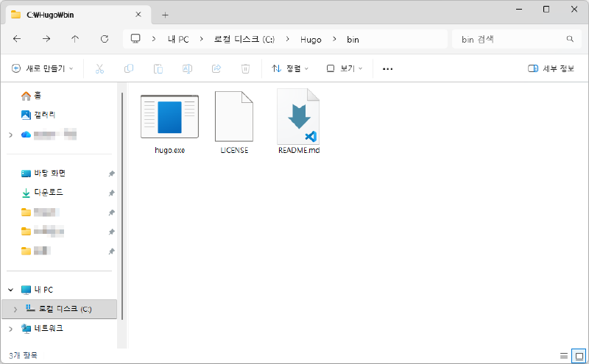
Task: Click the Paste clipboard icon
Action: pyautogui.click(x=158, y=68)
